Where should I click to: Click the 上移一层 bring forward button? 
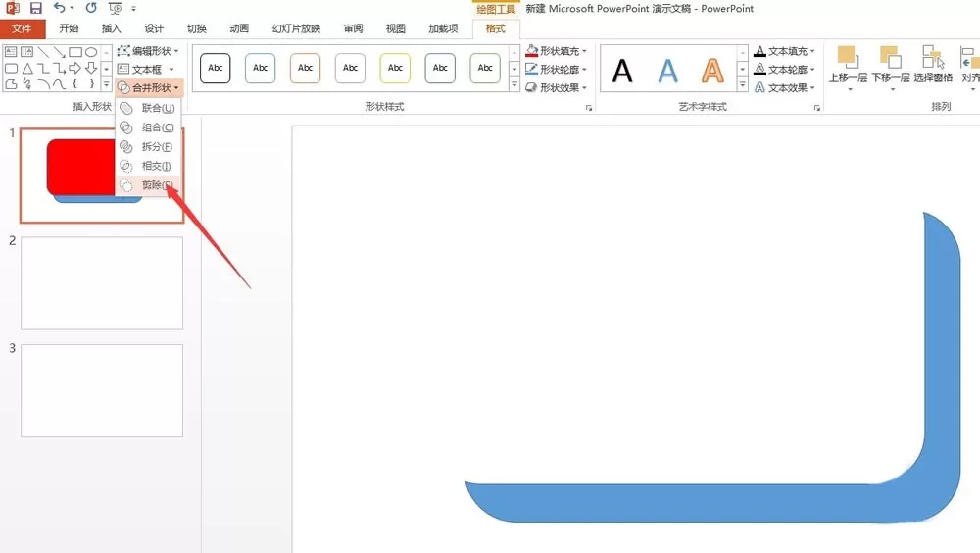[848, 68]
